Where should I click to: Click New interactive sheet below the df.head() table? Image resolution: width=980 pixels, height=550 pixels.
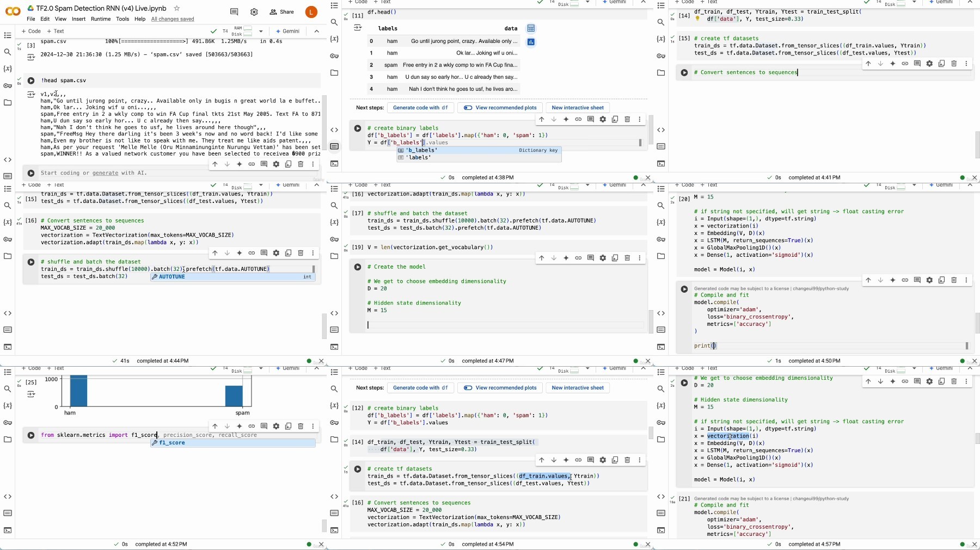tap(578, 108)
